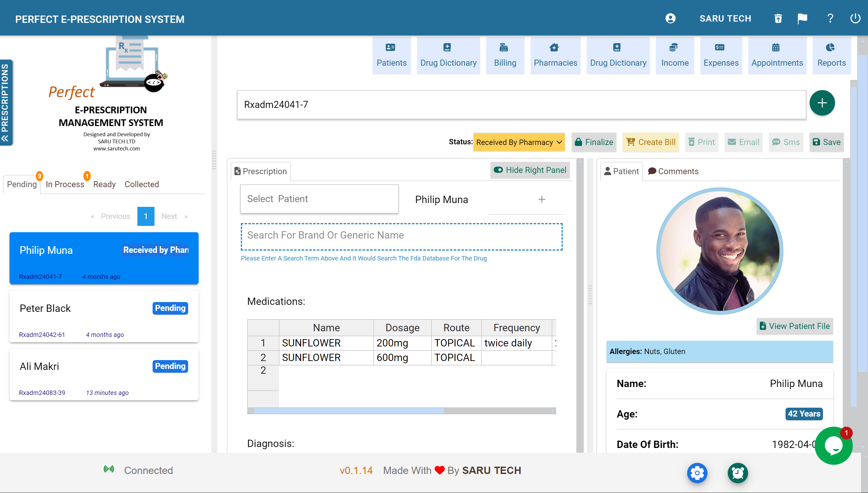Click the Print button
The image size is (868, 493).
click(x=701, y=142)
